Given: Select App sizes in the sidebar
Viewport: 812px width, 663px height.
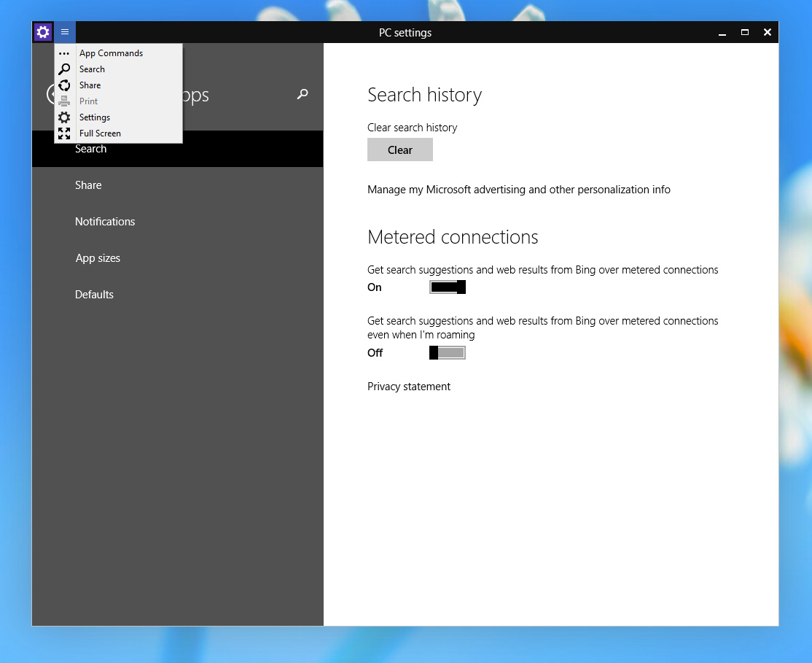Looking at the screenshot, I should pos(98,257).
